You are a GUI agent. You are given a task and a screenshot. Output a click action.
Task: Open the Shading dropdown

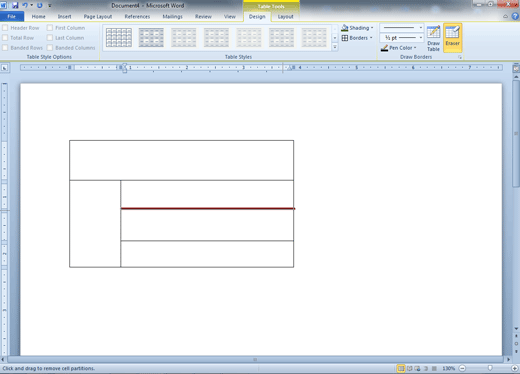point(357,28)
